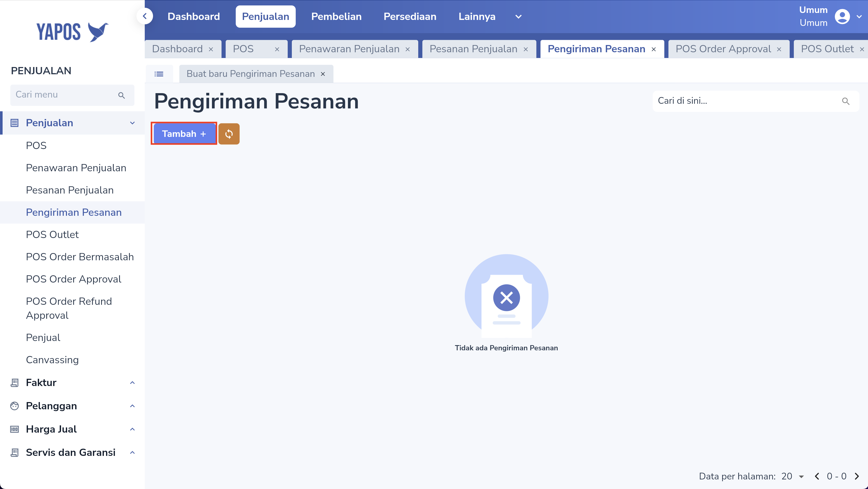
Task: Expand the Harga Jual section chevron
Action: point(132,429)
